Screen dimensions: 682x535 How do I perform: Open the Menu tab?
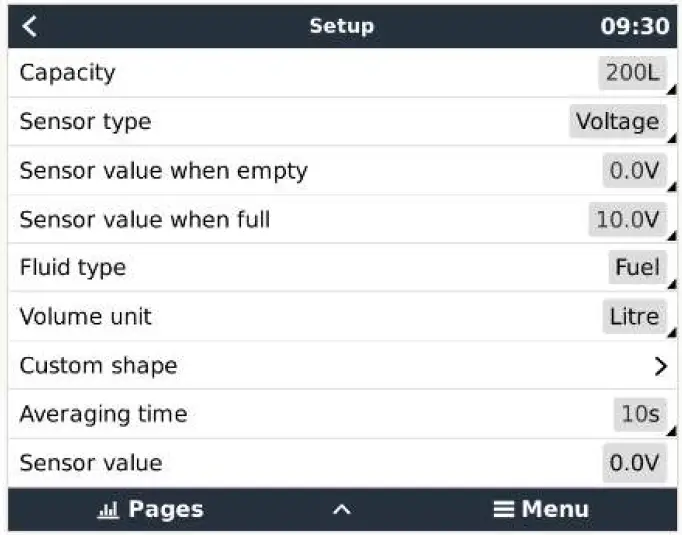tap(555, 510)
